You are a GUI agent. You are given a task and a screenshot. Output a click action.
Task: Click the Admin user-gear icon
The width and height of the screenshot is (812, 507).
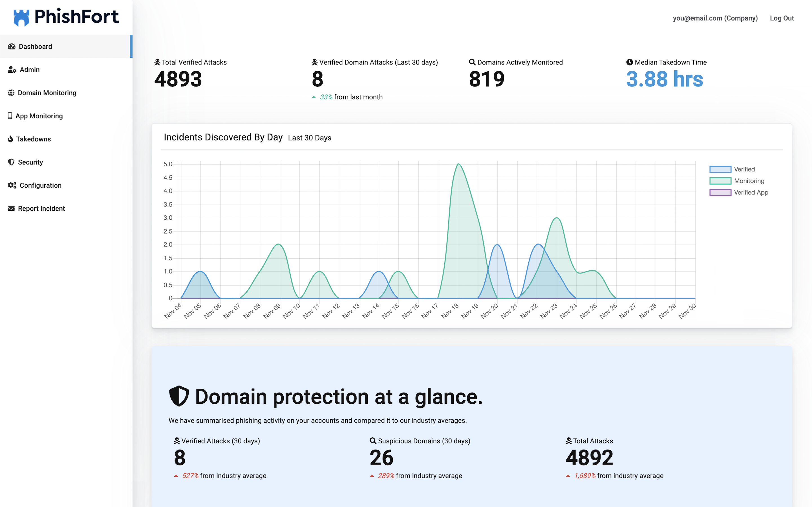[12, 70]
